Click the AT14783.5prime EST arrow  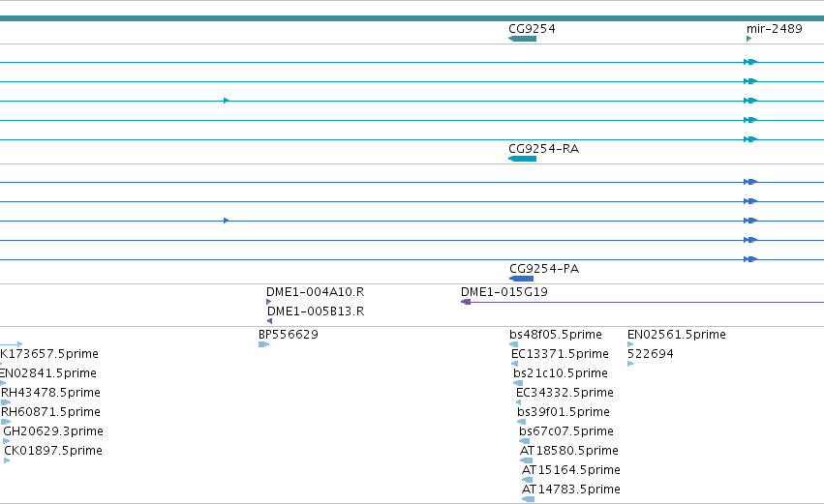pyautogui.click(x=528, y=499)
